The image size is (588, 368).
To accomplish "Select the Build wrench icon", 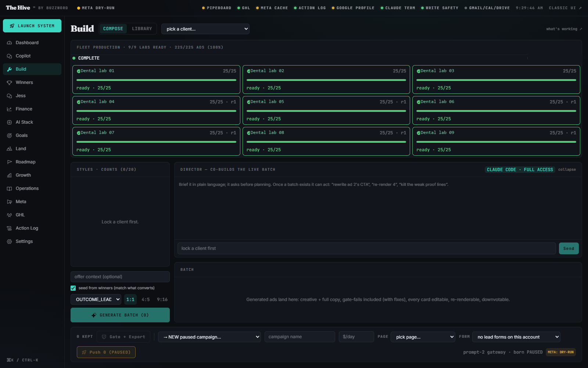I will [x=10, y=69].
